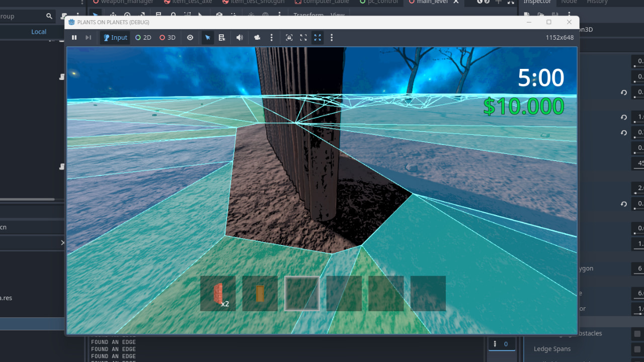Switch to 2D selection mode
The width and height of the screenshot is (644, 362).
point(143,38)
